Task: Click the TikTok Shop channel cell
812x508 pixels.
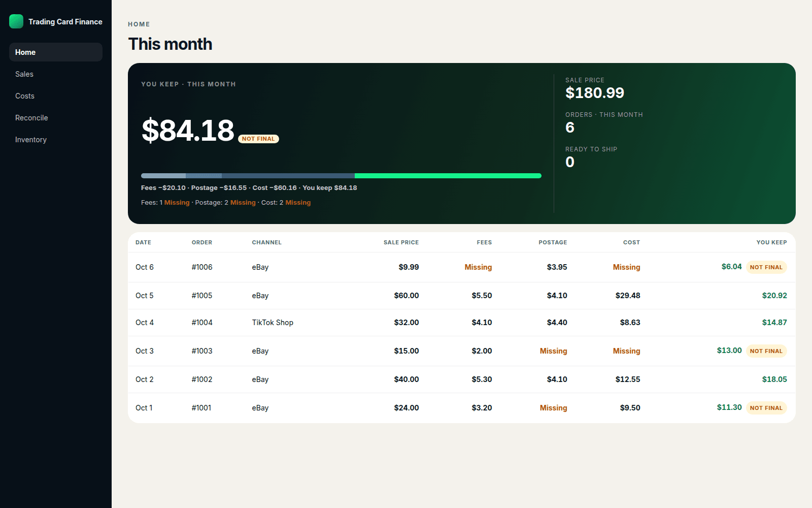Action: 273,323
